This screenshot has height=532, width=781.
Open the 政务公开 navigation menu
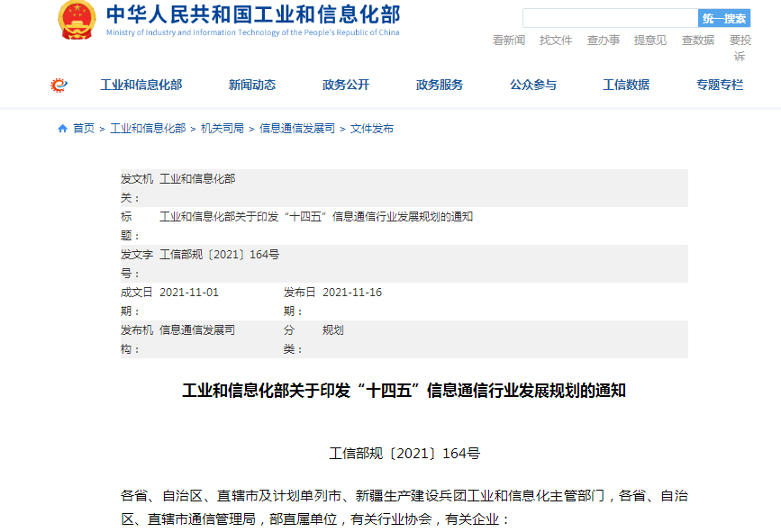(x=346, y=85)
